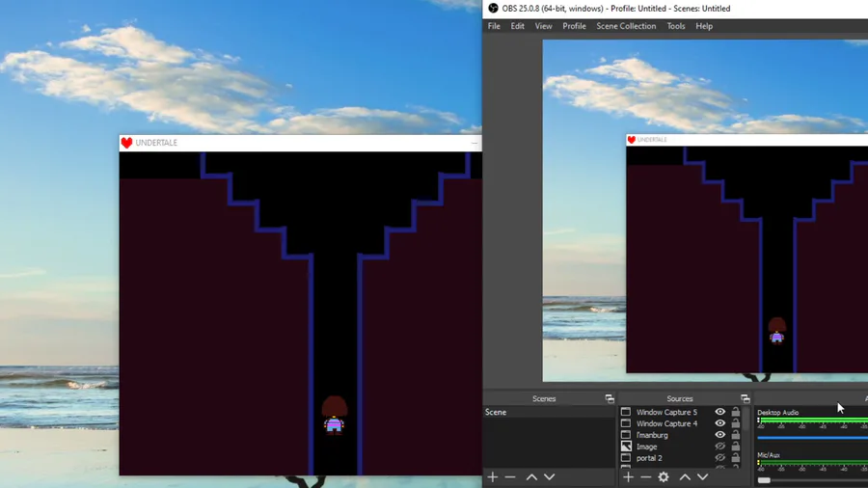Add a new scene with plus icon

coord(493,477)
